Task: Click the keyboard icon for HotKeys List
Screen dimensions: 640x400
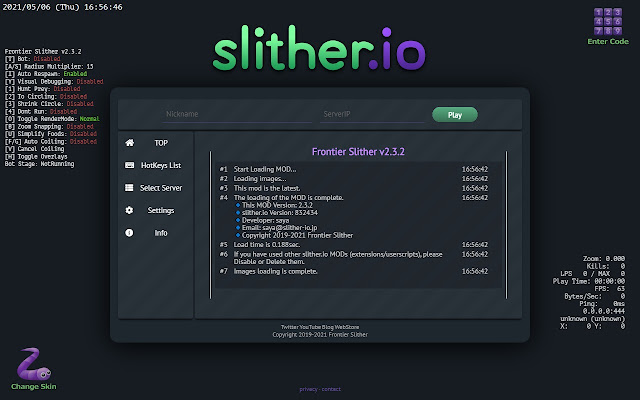Action: tap(129, 165)
